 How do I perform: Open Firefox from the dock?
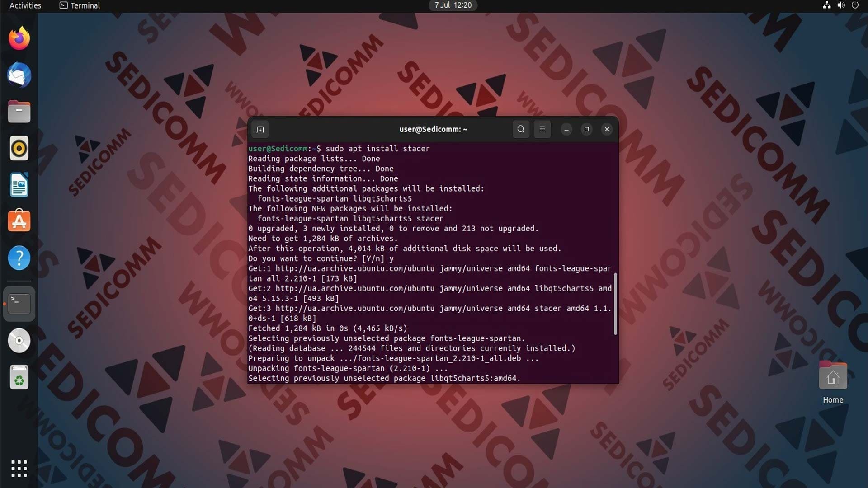point(19,38)
